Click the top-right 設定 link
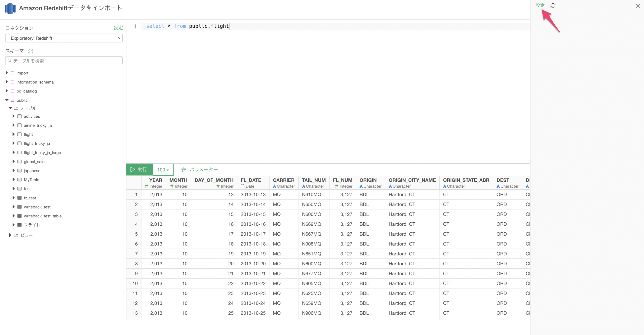This screenshot has height=335, width=644. (x=540, y=5)
